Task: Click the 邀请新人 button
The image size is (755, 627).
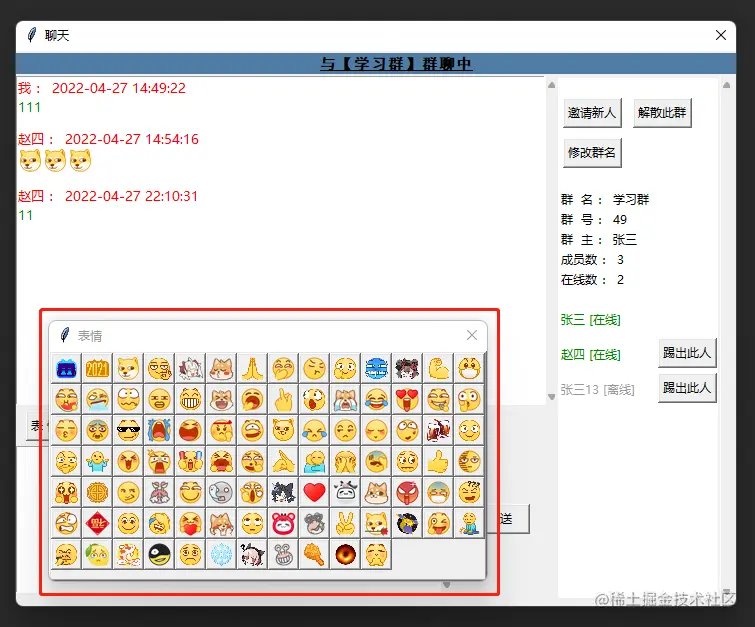Action: click(592, 113)
